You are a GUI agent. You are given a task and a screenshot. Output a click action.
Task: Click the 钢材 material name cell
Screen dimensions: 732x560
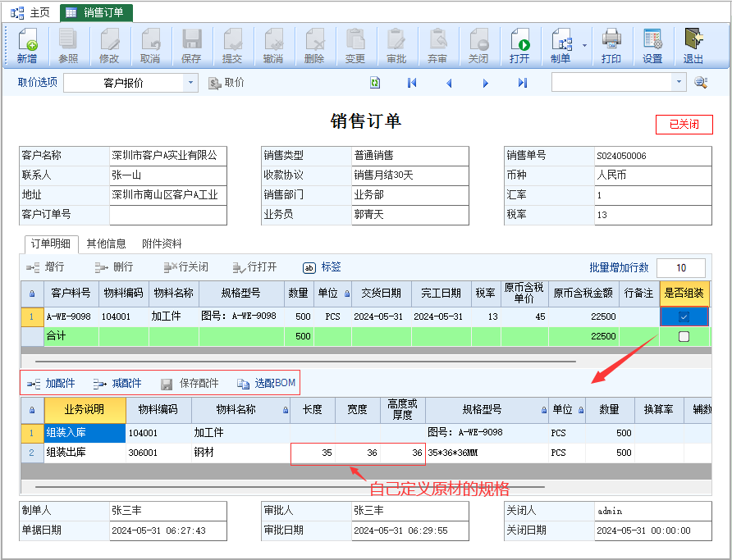coord(241,453)
